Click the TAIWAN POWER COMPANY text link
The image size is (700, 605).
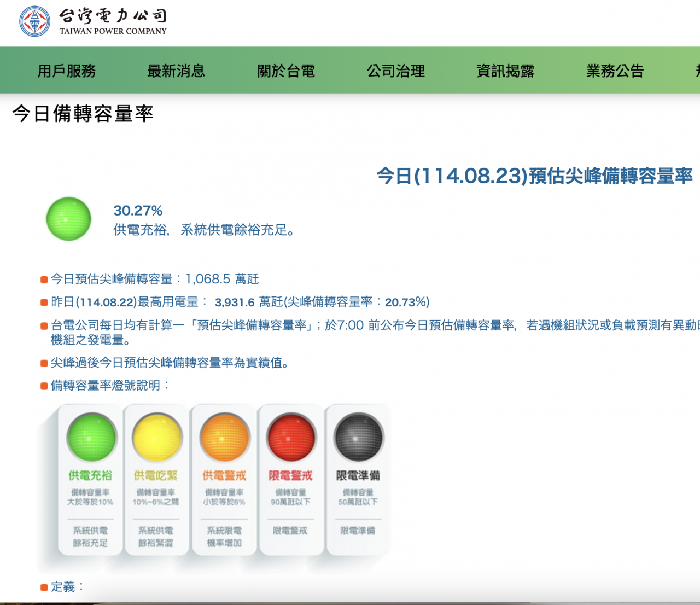point(113,31)
